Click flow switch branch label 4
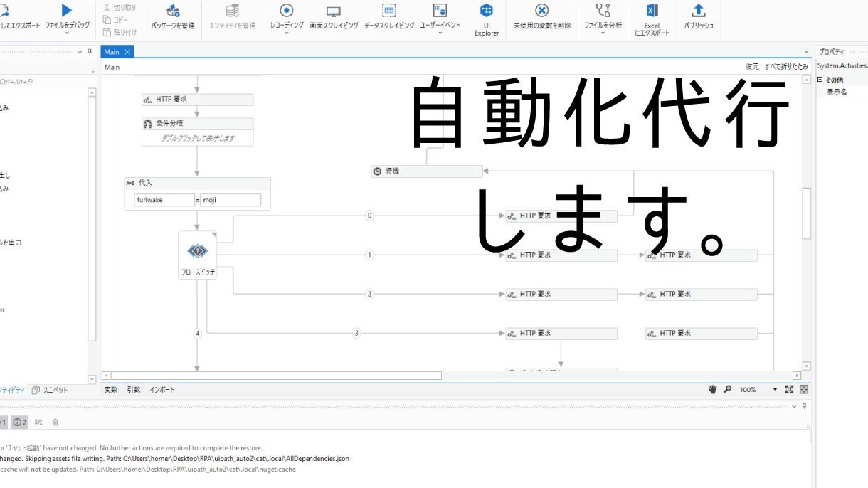This screenshot has height=488, width=868. coord(198,333)
